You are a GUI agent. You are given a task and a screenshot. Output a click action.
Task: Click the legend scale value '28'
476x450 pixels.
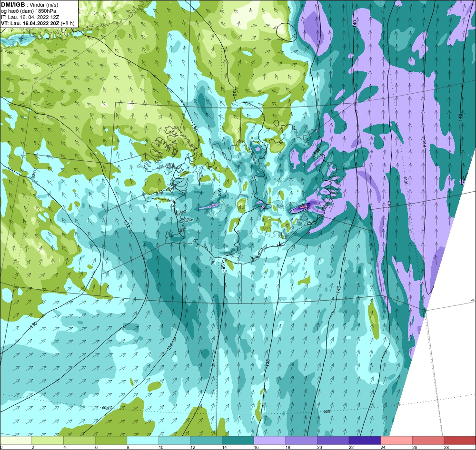[x=446, y=447]
